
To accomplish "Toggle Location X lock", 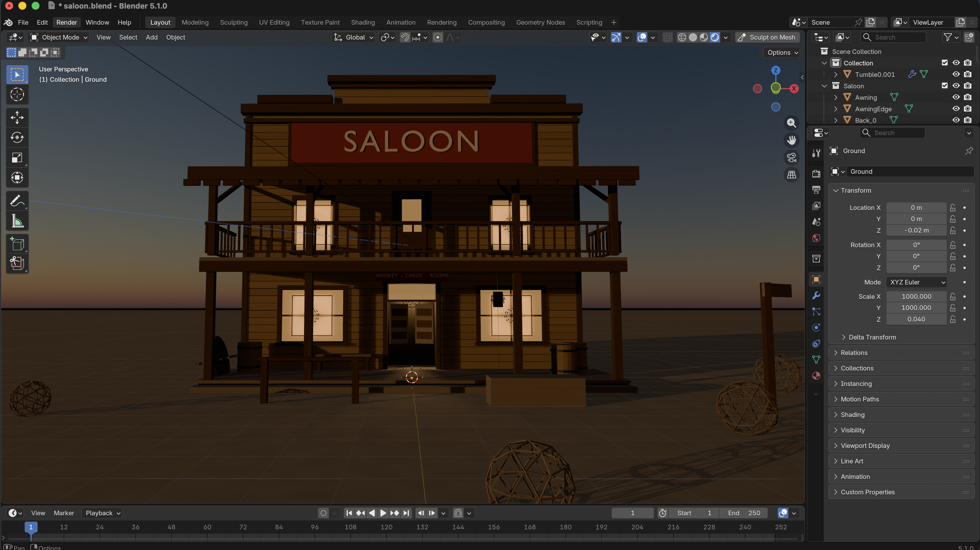I will (952, 208).
